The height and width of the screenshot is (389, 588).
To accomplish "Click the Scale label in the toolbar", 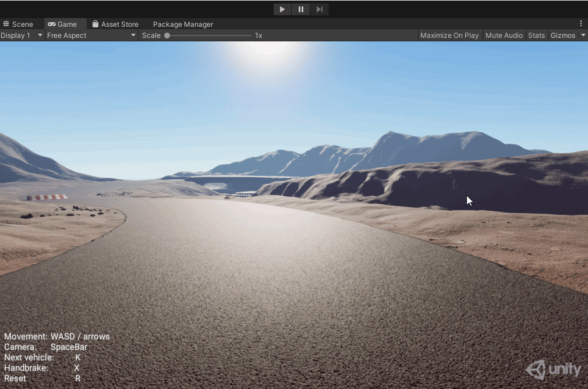I will (x=151, y=36).
